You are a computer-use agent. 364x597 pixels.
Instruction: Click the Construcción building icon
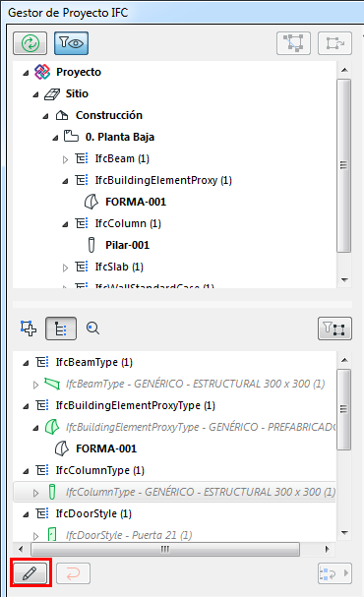coord(62,115)
